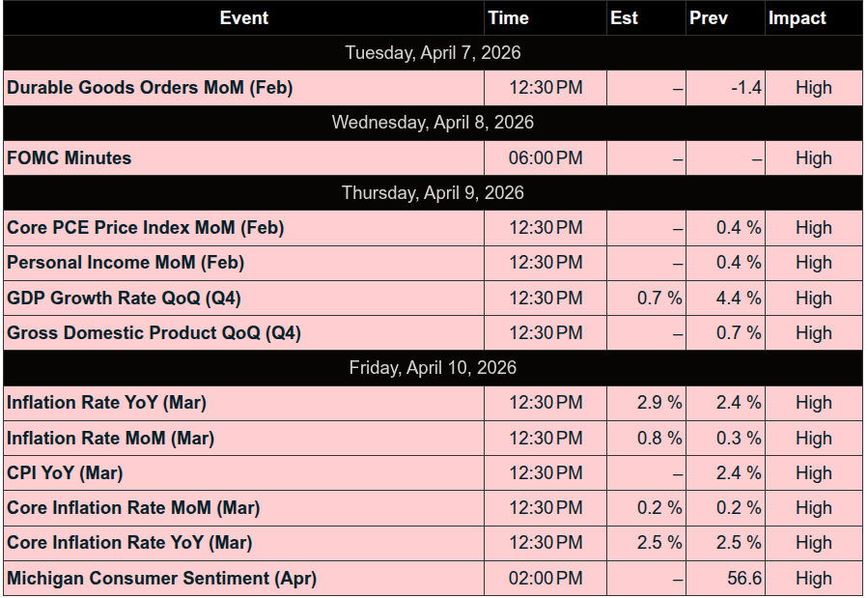Click Core Inflation Rate MoM event

click(133, 508)
